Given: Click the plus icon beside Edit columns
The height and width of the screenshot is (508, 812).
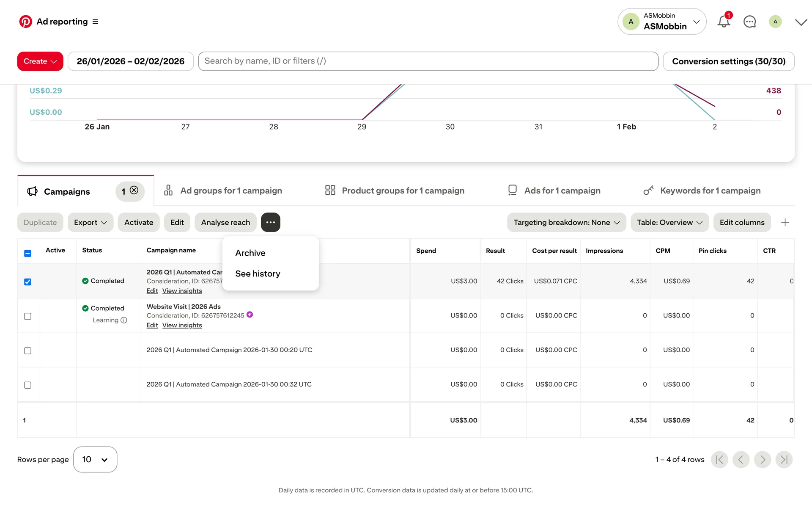Looking at the screenshot, I should 785,222.
